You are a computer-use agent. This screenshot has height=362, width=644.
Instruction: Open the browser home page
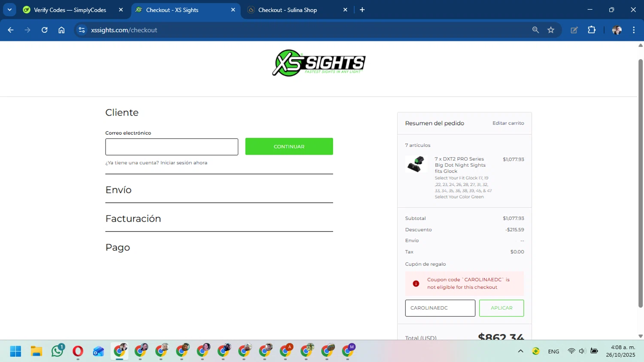(x=61, y=30)
